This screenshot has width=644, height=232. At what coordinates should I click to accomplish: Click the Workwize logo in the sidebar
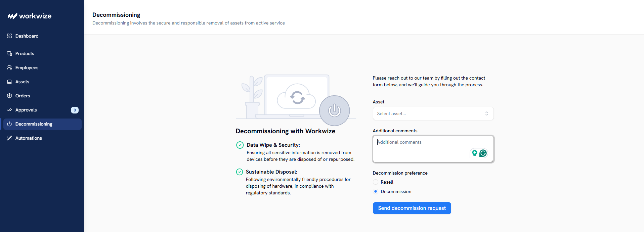(30, 16)
